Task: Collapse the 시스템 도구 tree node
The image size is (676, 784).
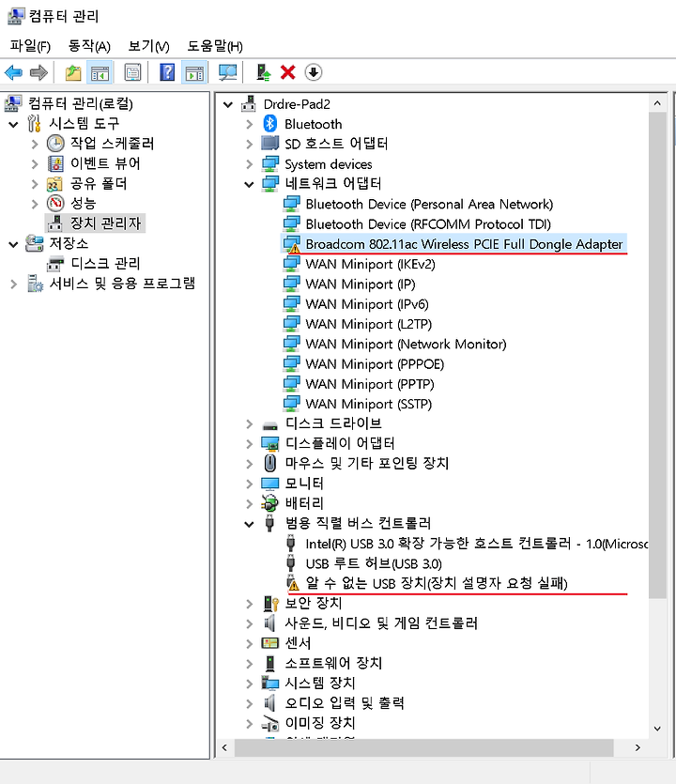Action: 13,124
